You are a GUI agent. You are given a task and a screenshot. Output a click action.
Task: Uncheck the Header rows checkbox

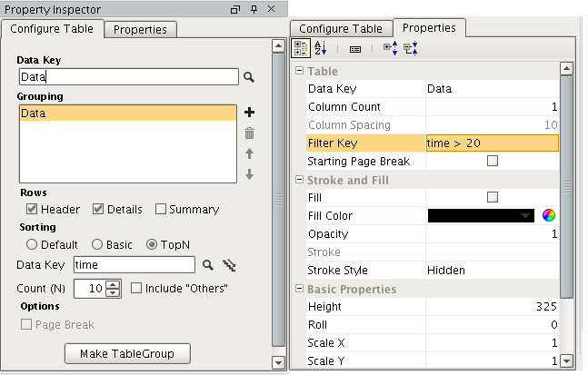[x=32, y=209]
